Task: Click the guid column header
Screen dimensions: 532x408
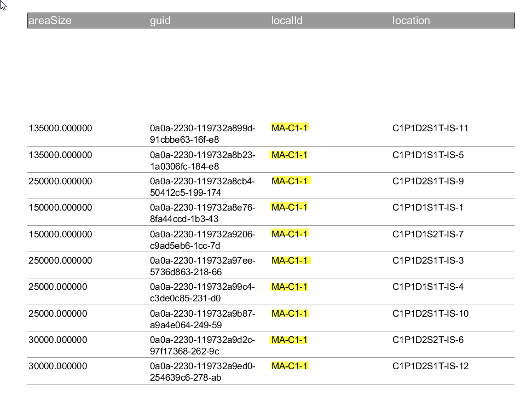Action: 160,21
